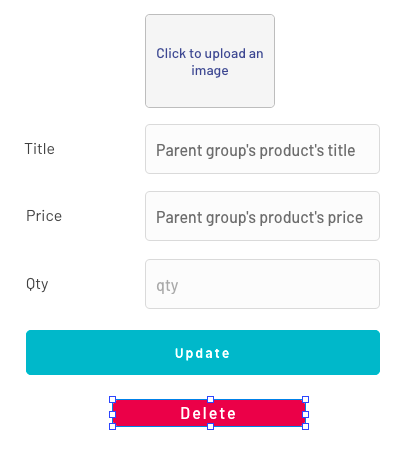Screen dimensions: 417x452
Task: Select the top-left resize handle of Delete button
Action: (x=112, y=399)
